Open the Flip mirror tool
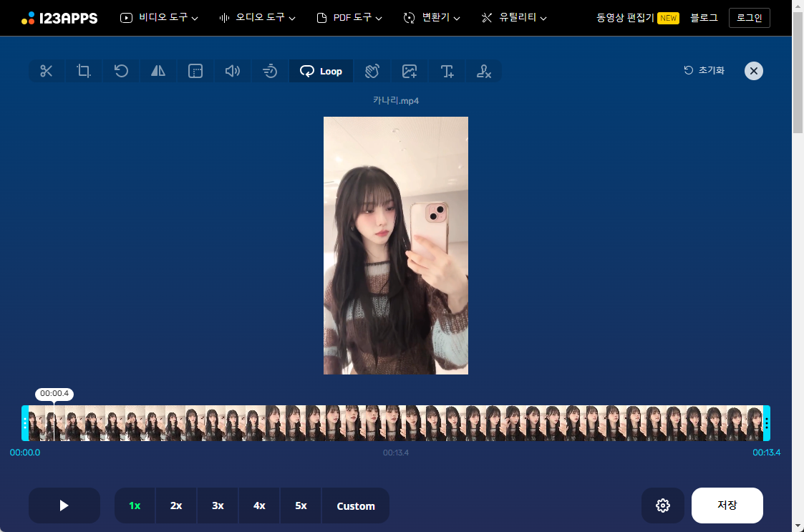804x532 pixels. point(158,71)
